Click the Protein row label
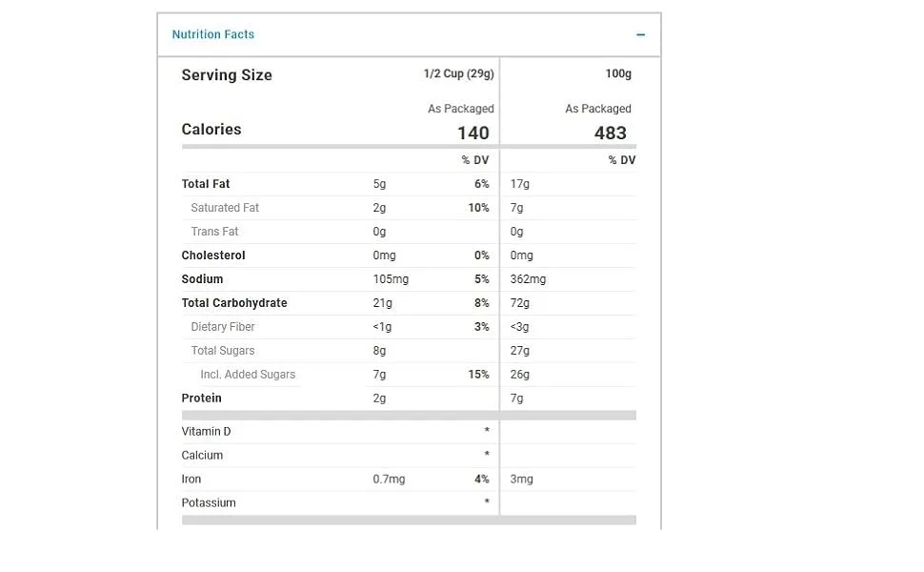Viewport: 924px width, 572px height. 202,398
